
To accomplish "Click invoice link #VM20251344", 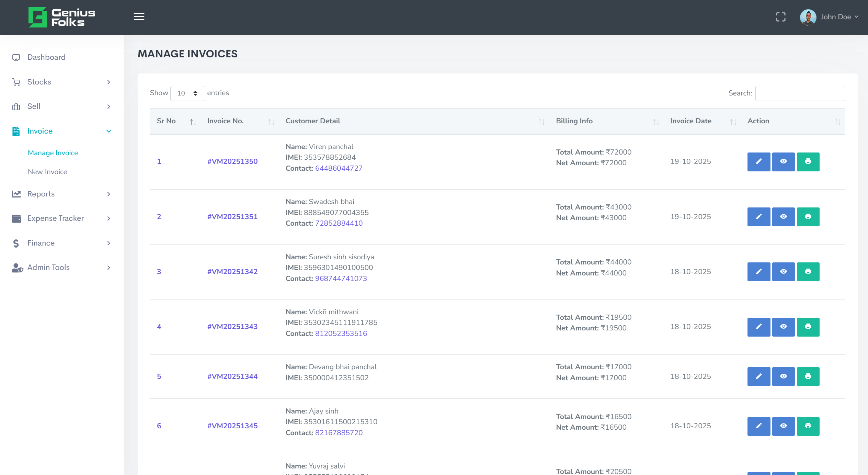I will pyautogui.click(x=233, y=376).
